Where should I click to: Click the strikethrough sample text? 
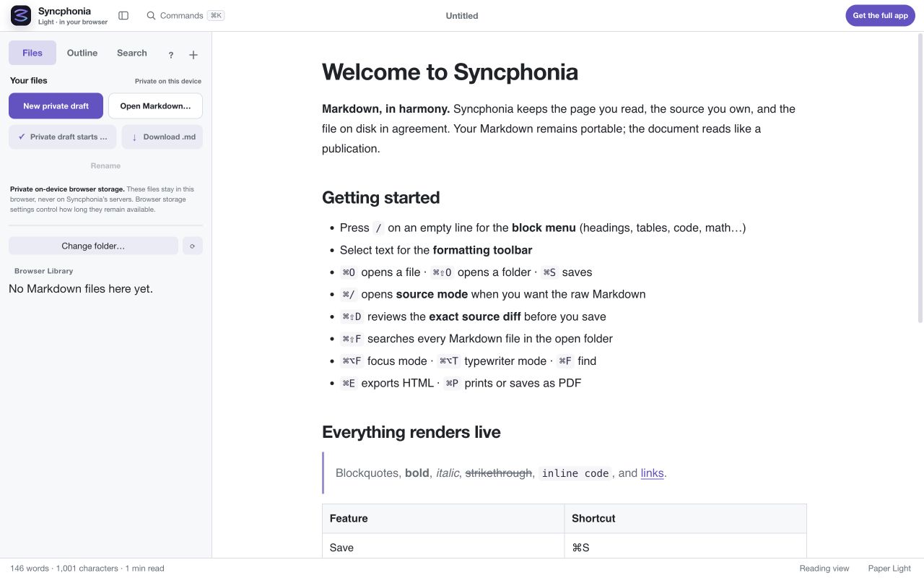click(499, 473)
